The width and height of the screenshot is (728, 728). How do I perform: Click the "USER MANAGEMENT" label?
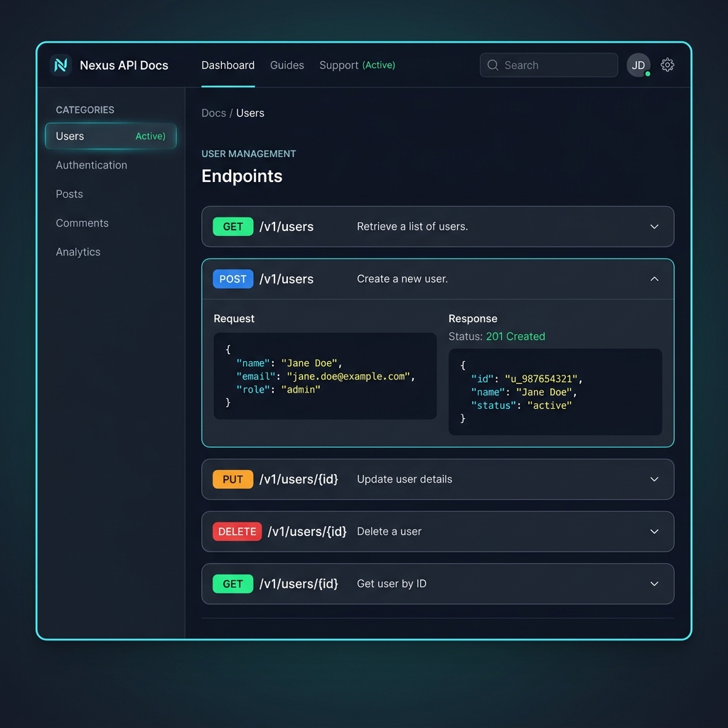tap(248, 154)
